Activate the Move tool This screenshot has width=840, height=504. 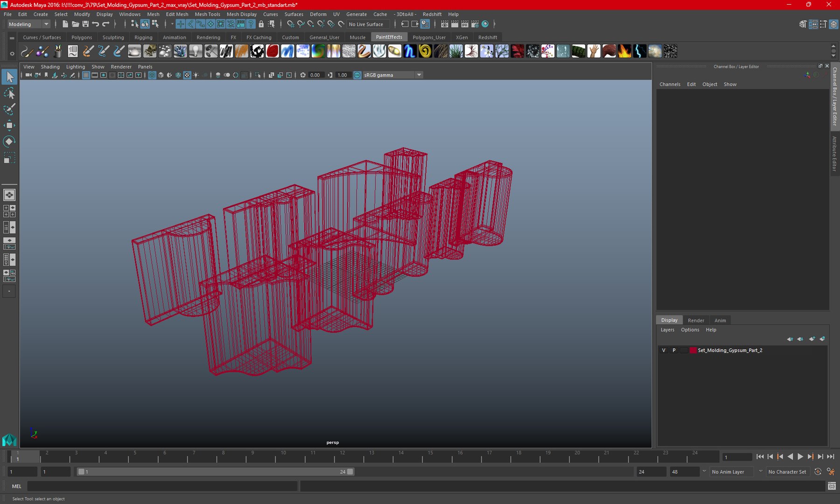point(9,125)
